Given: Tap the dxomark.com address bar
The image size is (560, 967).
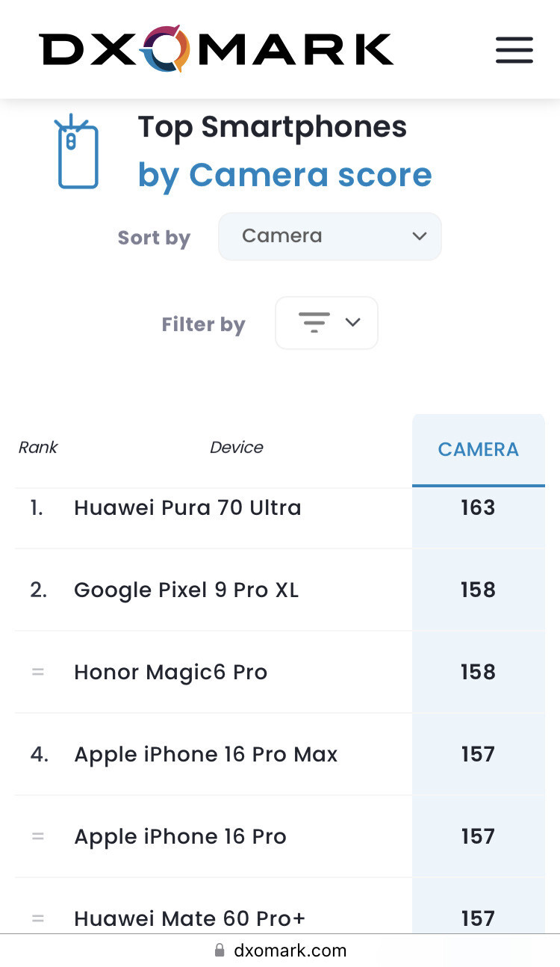Looking at the screenshot, I should (x=290, y=951).
